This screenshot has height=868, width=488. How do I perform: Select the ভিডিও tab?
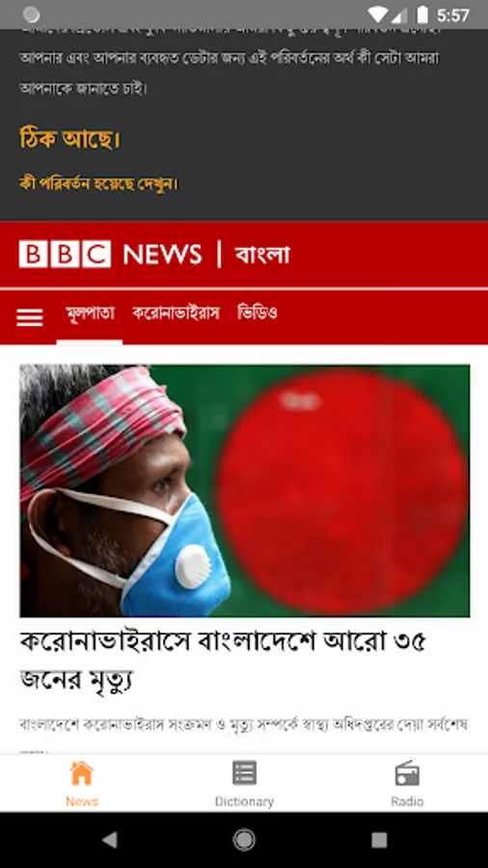(x=258, y=313)
